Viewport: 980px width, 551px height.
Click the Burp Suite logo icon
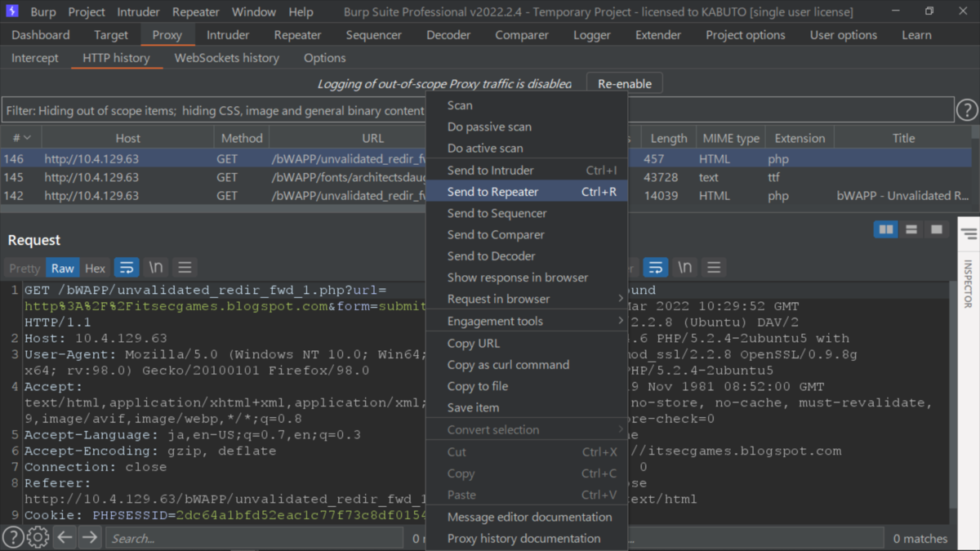[x=11, y=11]
